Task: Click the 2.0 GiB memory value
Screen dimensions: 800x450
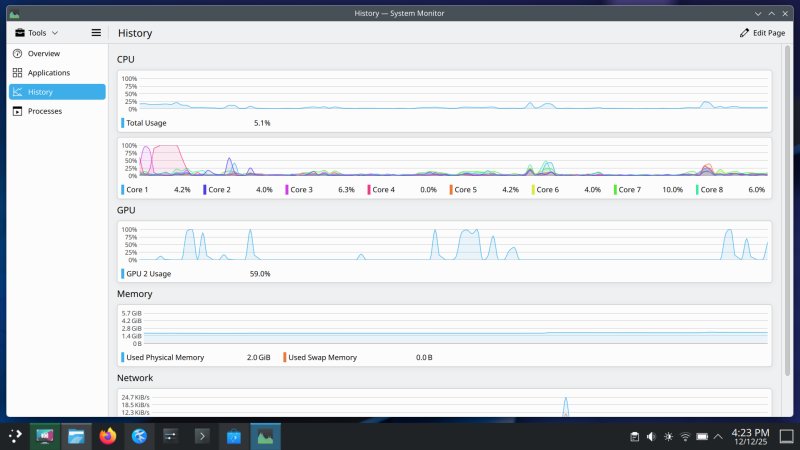Action: tap(259, 358)
